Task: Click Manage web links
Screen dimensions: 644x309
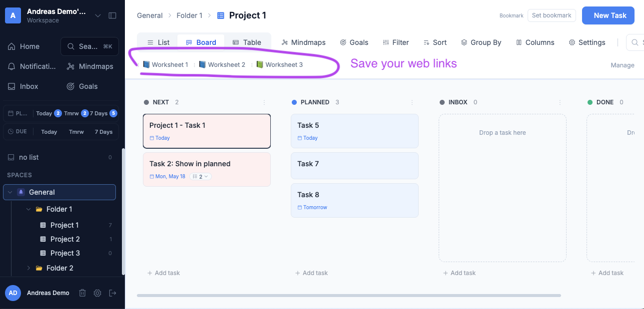Action: click(x=623, y=65)
